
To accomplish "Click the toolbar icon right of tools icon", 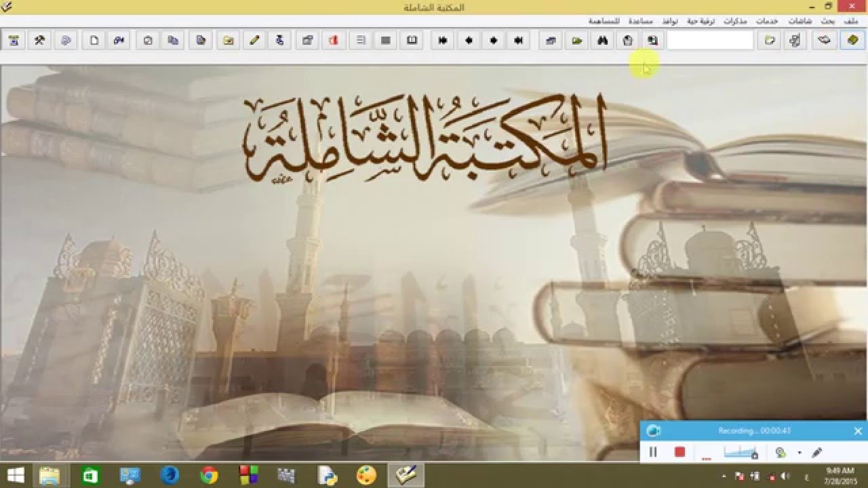I will [66, 41].
